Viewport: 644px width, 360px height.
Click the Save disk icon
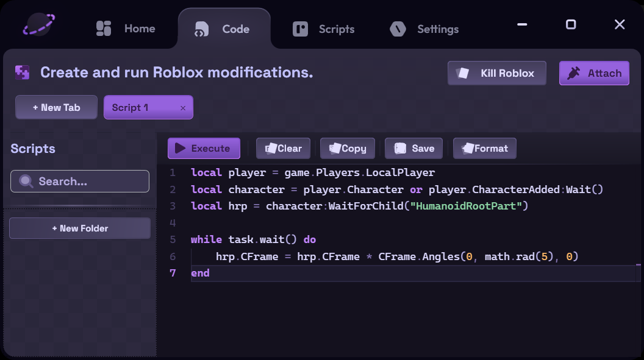pos(400,148)
